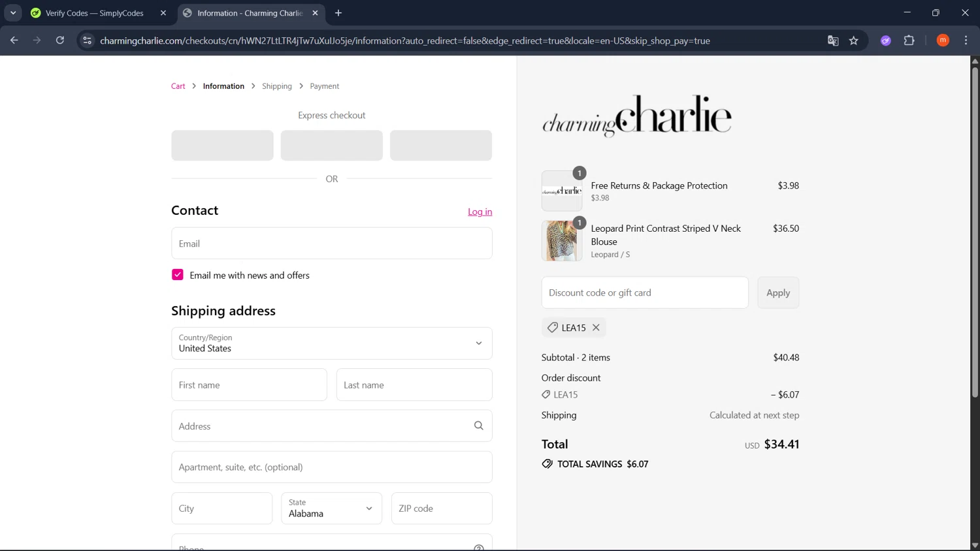Click the Apply discount button
This screenshot has height=551, width=980.
pos(778,292)
